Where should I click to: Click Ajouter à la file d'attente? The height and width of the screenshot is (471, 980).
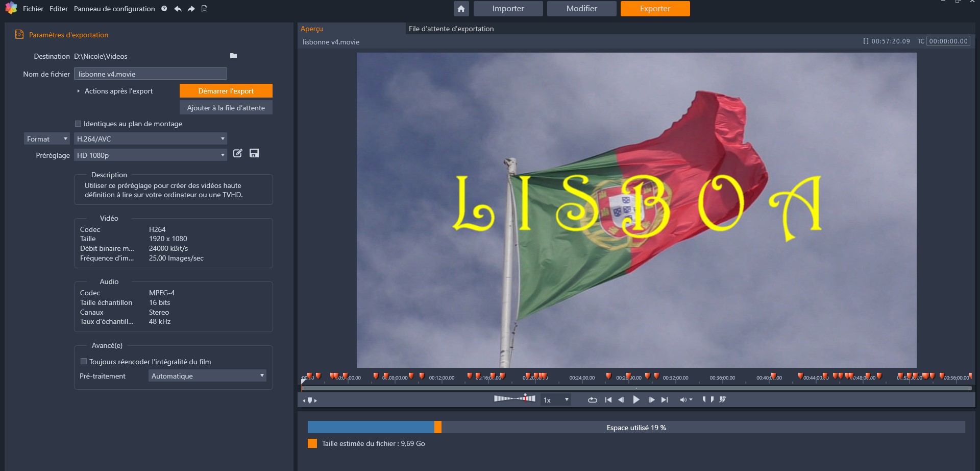tap(226, 108)
